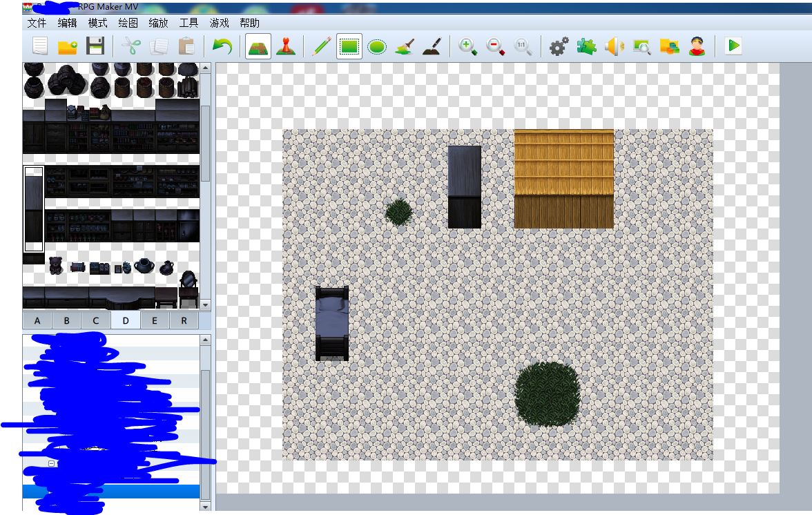Cut with the scissors icon
Screen dimensions: 812x515
tap(131, 46)
